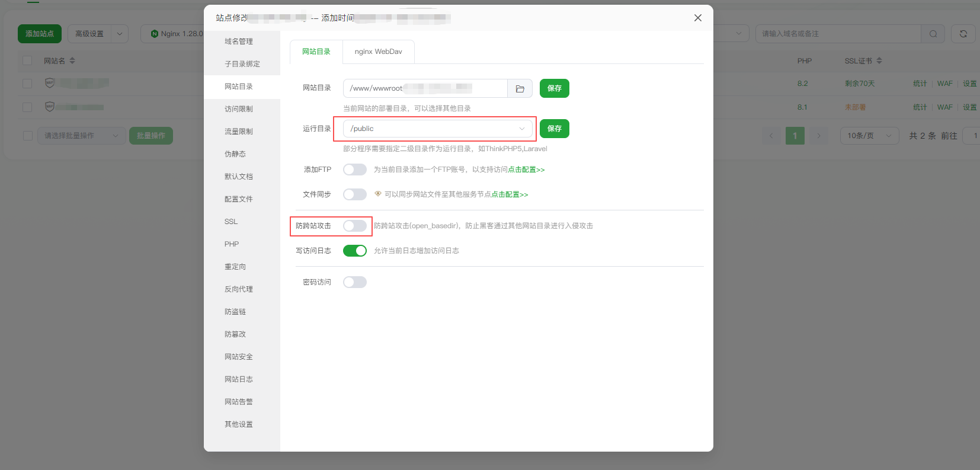
Task: Click the 网站名 sort arrows icon
Action: [72, 60]
